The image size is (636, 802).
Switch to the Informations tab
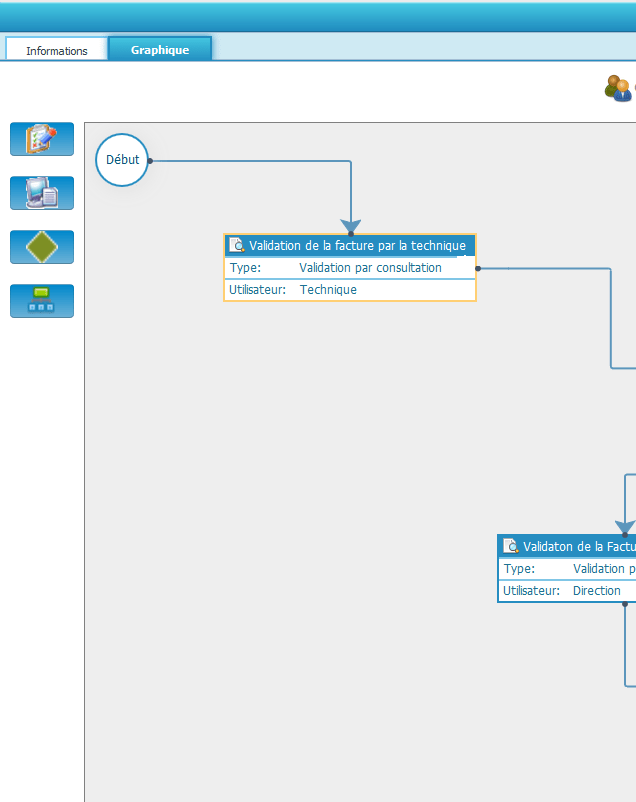click(57, 50)
